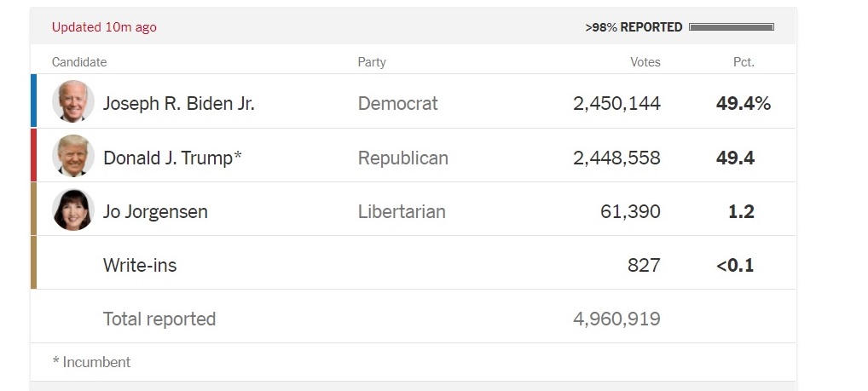This screenshot has height=391, width=868.
Task: Click the Updated 10m ago timestamp
Action: point(104,27)
